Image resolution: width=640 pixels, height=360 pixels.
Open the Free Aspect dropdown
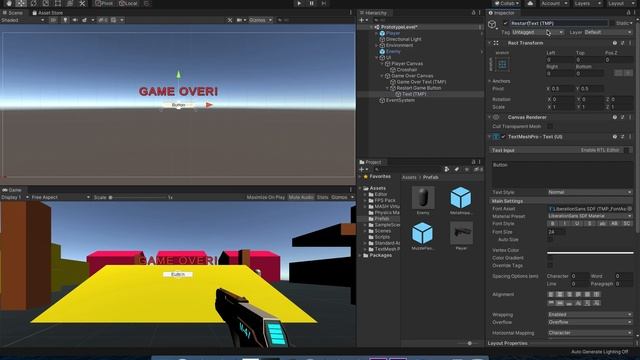60,197
